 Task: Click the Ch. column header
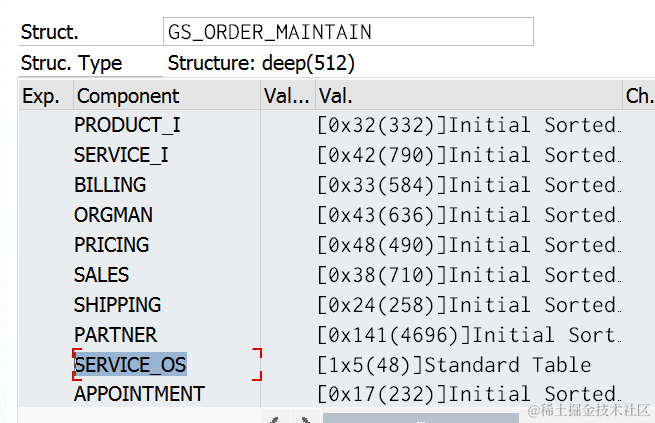click(639, 96)
